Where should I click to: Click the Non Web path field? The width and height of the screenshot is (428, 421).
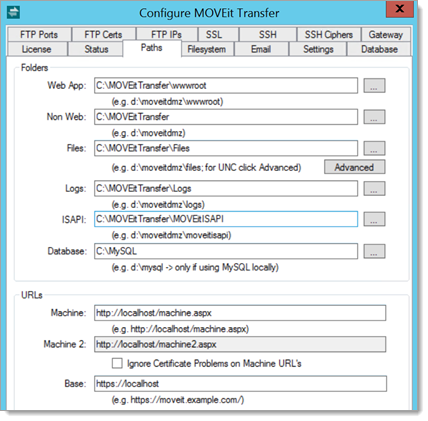click(x=226, y=117)
